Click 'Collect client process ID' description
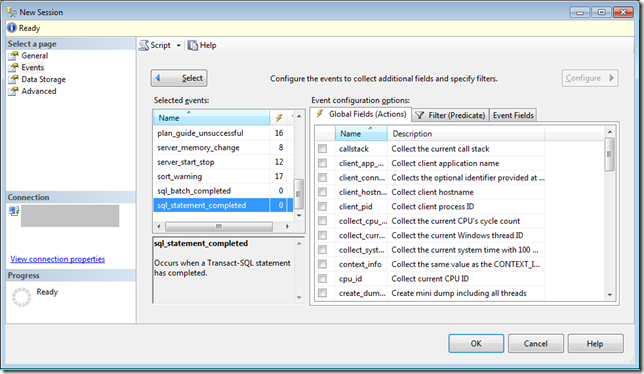 coord(433,207)
